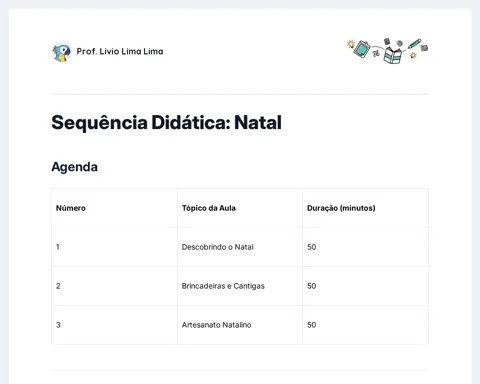Select the Prof. Livio Lima Lima name
The width and height of the screenshot is (480, 384).
(x=120, y=51)
